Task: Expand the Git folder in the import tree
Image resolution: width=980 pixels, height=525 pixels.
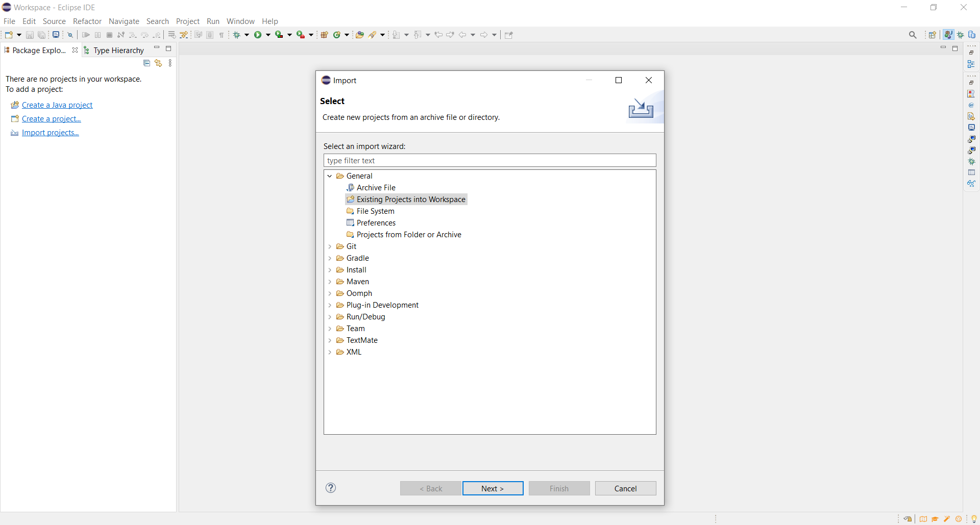Action: [330, 246]
